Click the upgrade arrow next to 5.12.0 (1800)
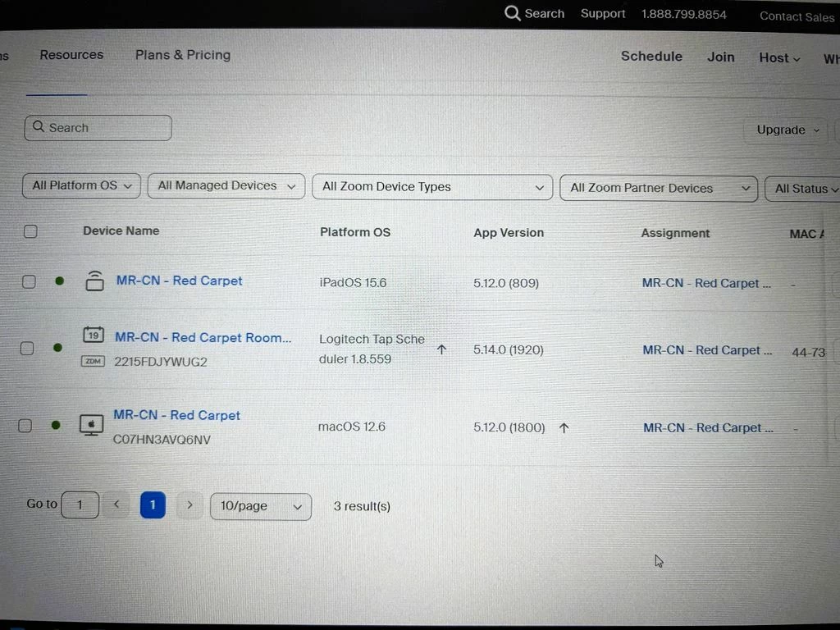840x630 pixels. pyautogui.click(x=564, y=427)
